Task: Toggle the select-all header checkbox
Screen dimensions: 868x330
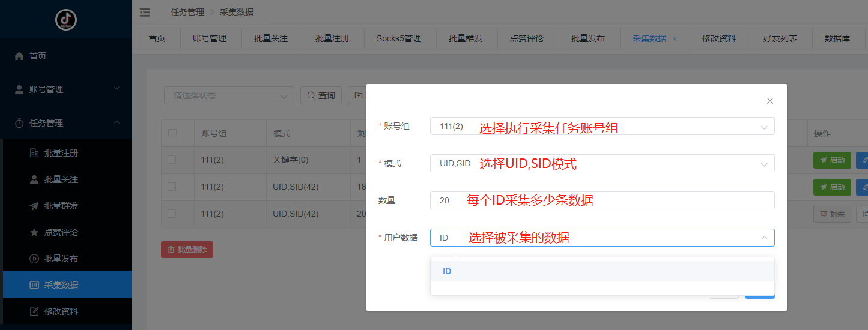Action: (x=172, y=133)
